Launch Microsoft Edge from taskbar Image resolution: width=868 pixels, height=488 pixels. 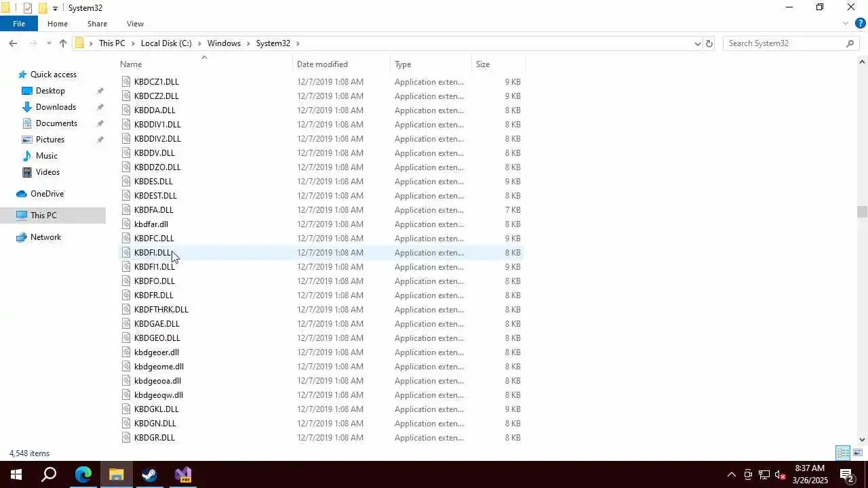pos(83,474)
